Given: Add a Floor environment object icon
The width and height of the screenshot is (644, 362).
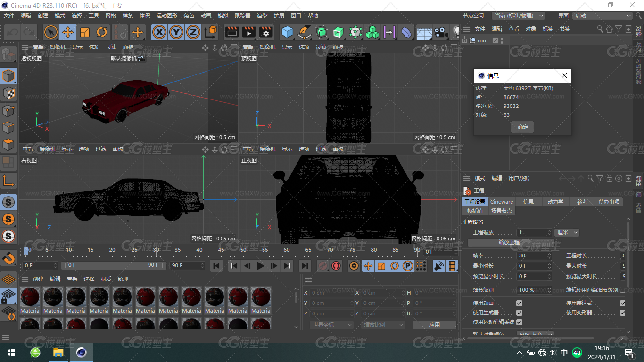Looking at the screenshot, I should 424,32.
